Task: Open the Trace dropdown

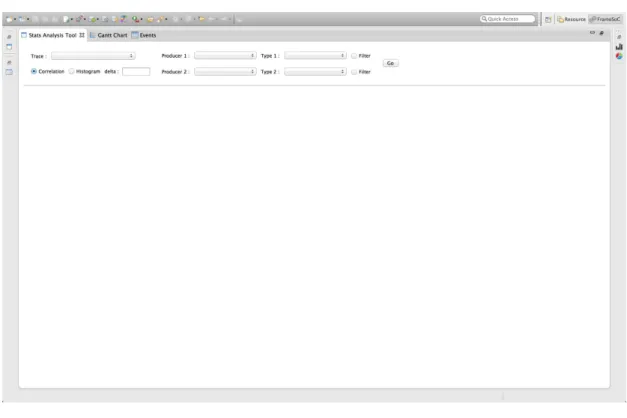Action: click(x=93, y=56)
